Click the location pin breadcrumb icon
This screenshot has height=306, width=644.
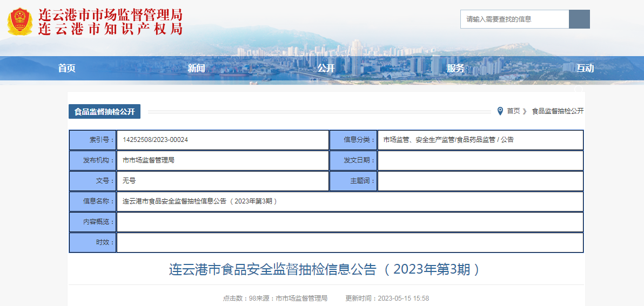(500, 111)
